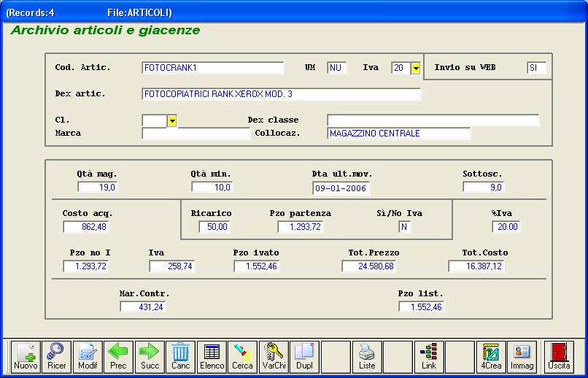Click the Ricarico field 50,00
The width and height of the screenshot is (588, 378).
214,227
